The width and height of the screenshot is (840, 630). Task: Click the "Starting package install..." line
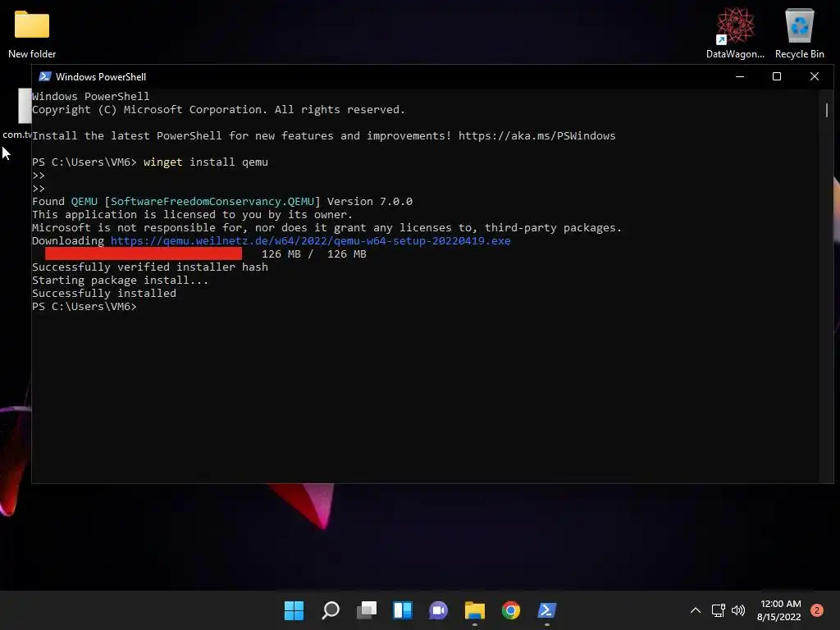tap(120, 281)
